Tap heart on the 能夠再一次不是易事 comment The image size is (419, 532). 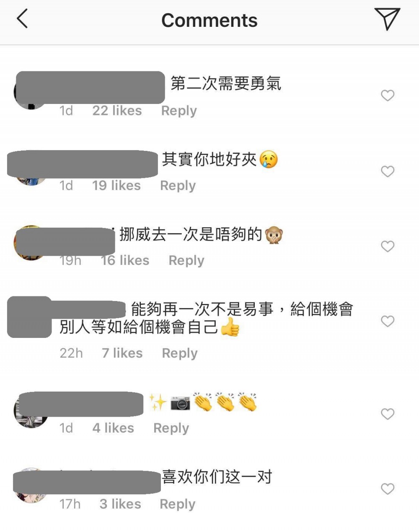tap(388, 322)
